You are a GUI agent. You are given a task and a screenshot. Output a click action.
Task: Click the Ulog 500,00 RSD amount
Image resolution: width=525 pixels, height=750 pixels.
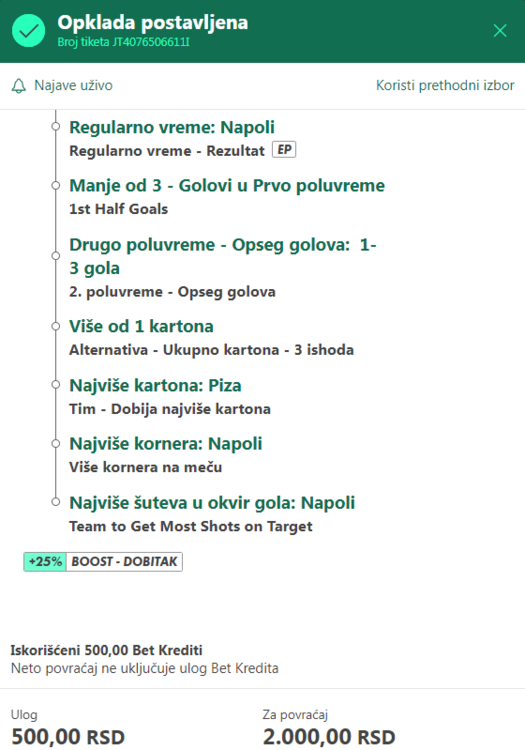[68, 737]
